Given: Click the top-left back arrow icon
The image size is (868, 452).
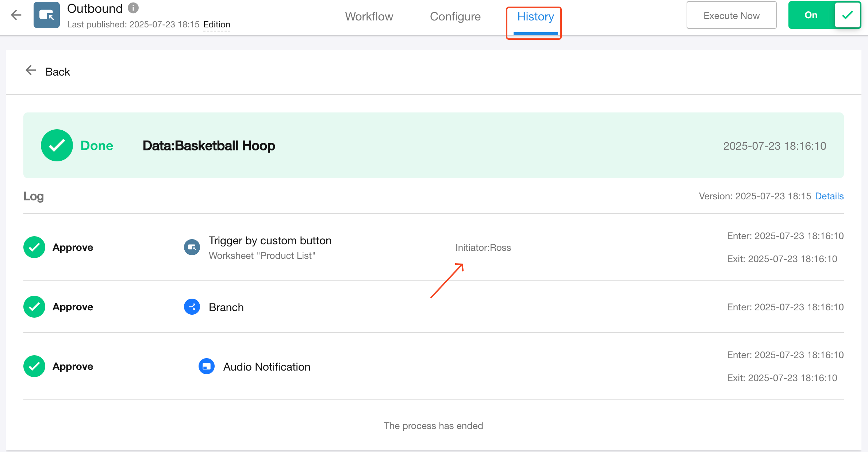Looking at the screenshot, I should (x=16, y=15).
